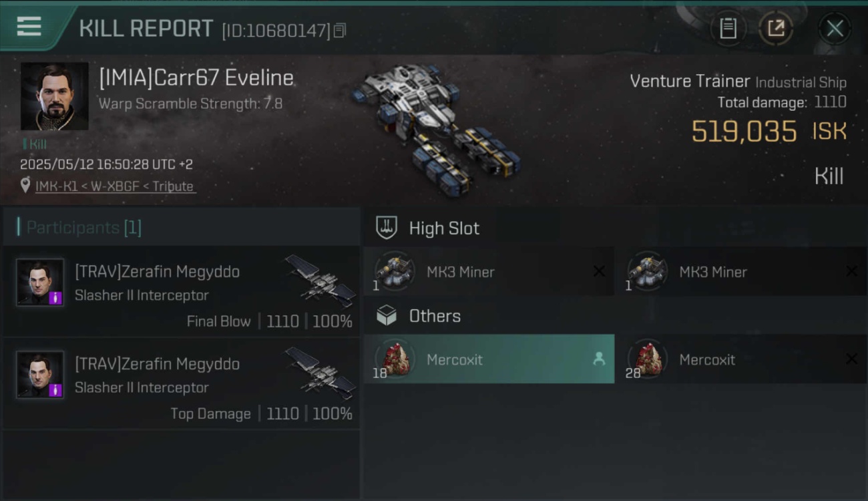Select the Mercoxit stack of 28
This screenshot has height=501, width=868.
coord(740,359)
